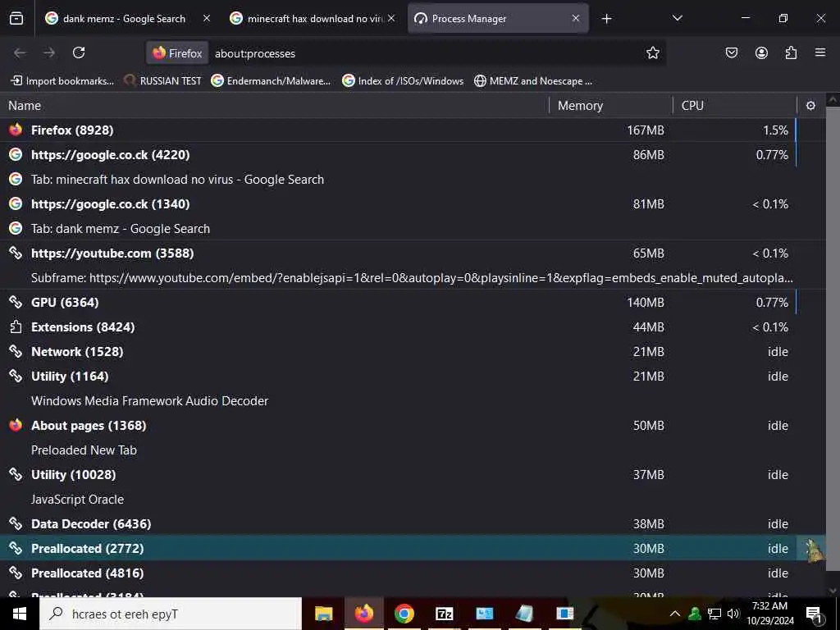This screenshot has height=630, width=840.
Task: Click the Firefox identity box in address bar
Action: 177,53
